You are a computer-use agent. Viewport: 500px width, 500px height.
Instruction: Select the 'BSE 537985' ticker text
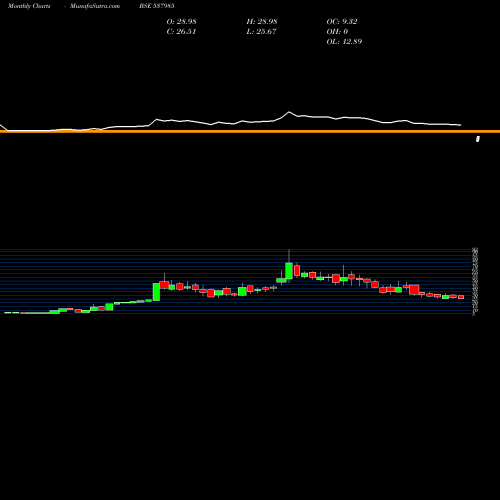(157, 6)
